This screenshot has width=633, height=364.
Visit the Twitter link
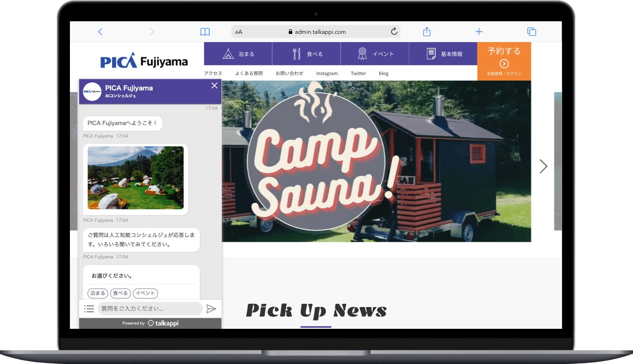pyautogui.click(x=358, y=73)
